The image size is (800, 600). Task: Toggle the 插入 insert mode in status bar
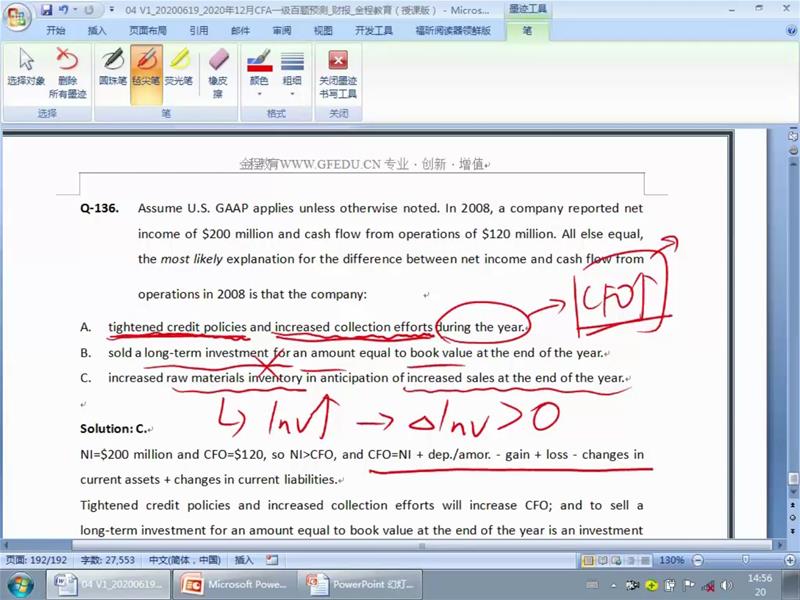tap(243, 560)
